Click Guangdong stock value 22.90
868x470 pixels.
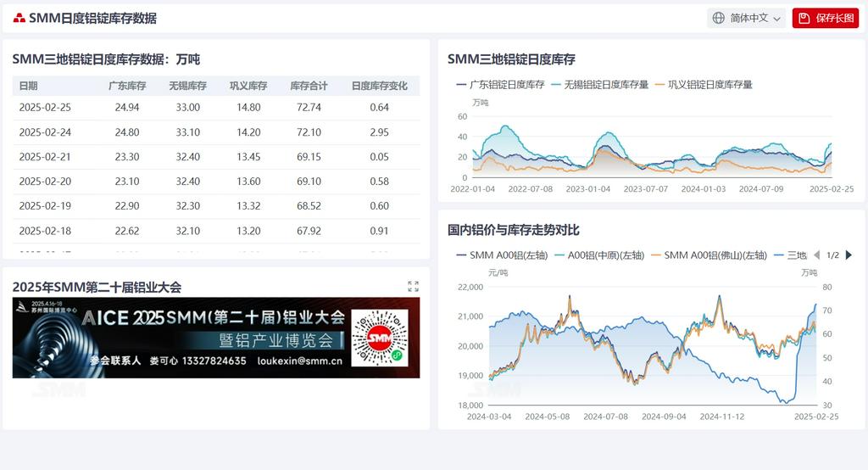(127, 205)
